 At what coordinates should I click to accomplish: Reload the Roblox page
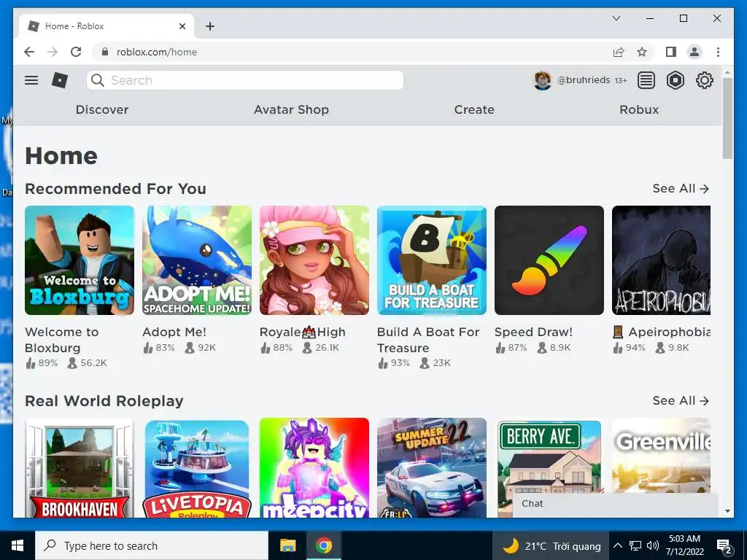[76, 52]
